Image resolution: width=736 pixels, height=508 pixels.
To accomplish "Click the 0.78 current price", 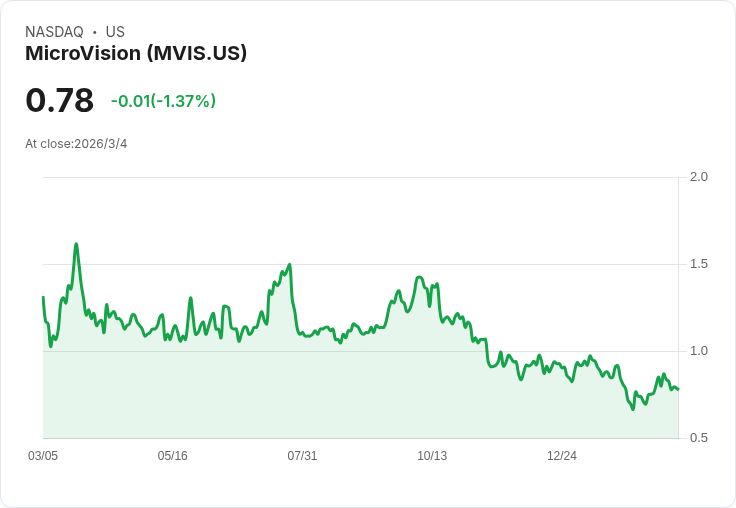I will tap(60, 100).
